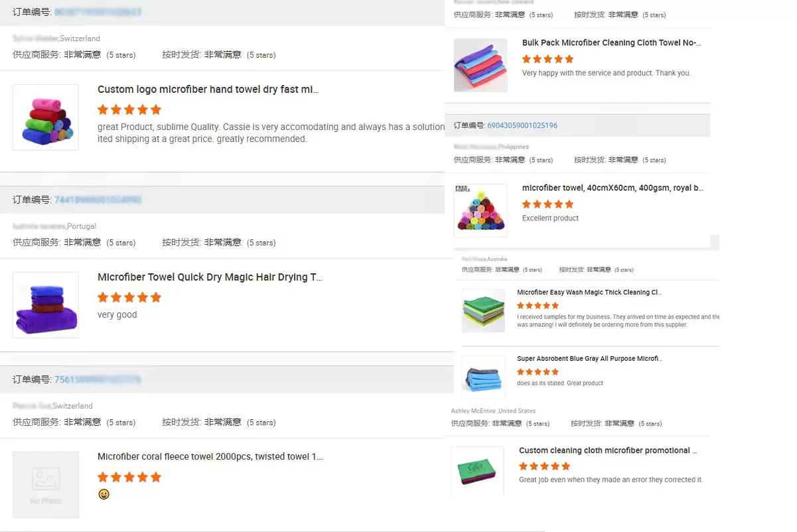Viewport: 797px width, 532px height.
Task: Click stars for Custom cleaning cloth microfiber promotional
Action: (544, 466)
